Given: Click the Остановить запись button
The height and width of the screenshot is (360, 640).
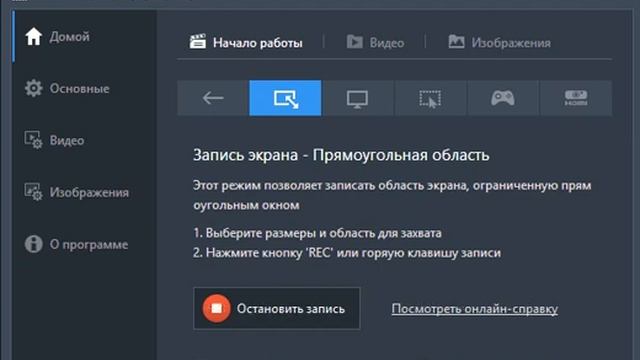Looking at the screenshot, I should pyautogui.click(x=277, y=309).
